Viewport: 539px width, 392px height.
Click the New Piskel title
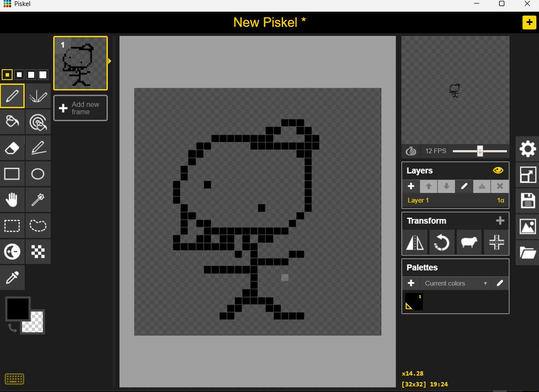click(x=269, y=22)
